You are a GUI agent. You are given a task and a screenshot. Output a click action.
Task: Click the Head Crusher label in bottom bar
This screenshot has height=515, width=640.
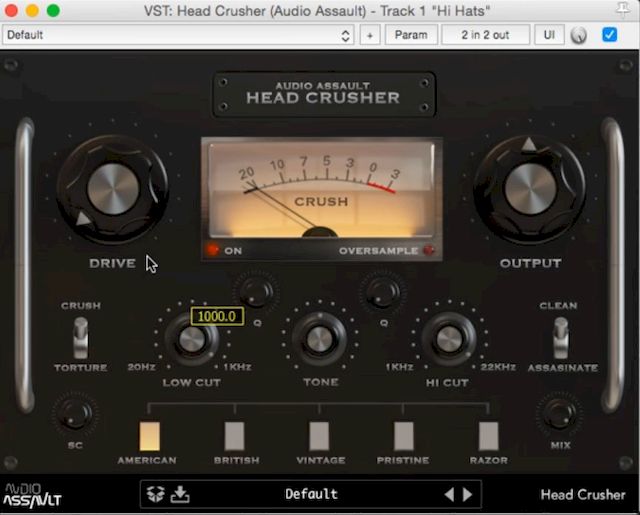[x=583, y=495]
